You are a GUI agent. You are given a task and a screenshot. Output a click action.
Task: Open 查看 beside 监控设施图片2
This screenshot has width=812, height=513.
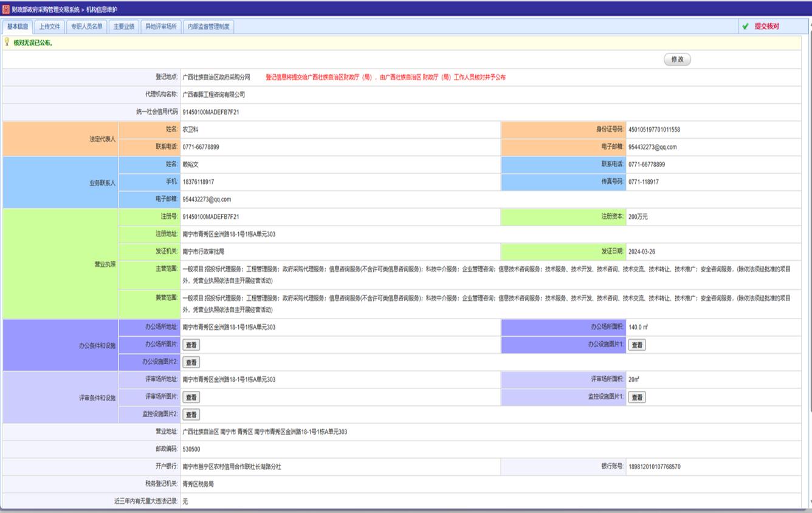tap(191, 415)
